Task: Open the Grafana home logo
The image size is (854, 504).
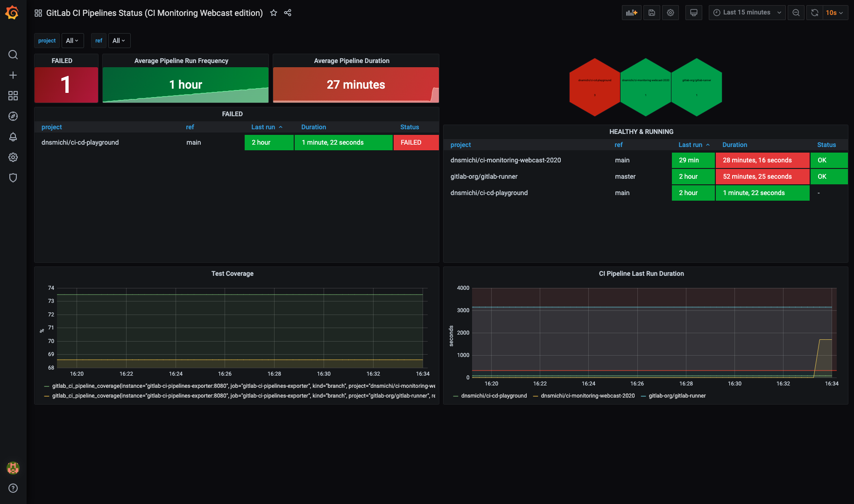Action: point(13,13)
